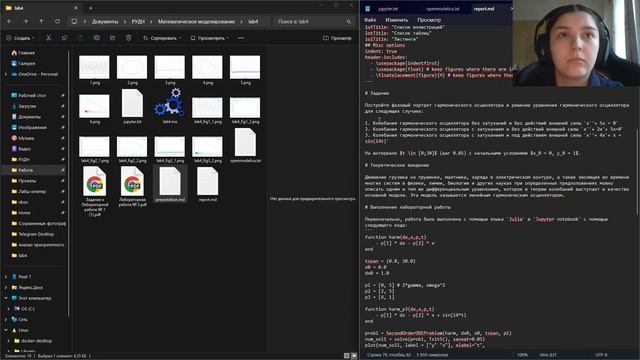Click 100% zoom in Notepad status bar
Image resolution: width=640 pixels, height=360 pixels.
[x=522, y=355]
